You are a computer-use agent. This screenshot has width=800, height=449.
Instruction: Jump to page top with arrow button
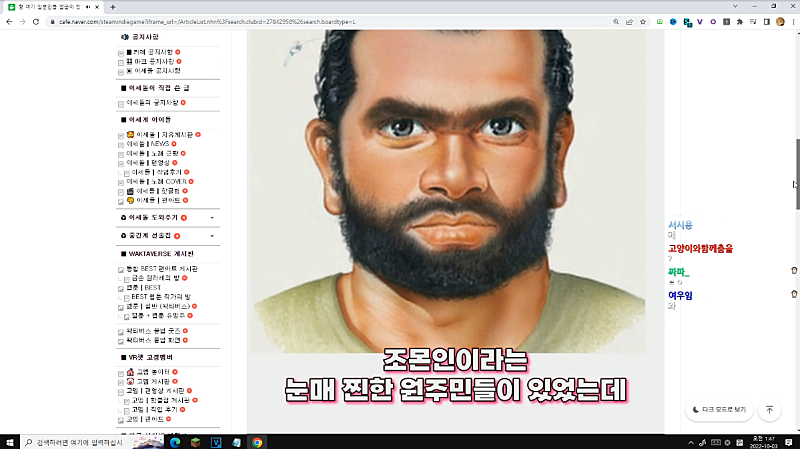770,410
